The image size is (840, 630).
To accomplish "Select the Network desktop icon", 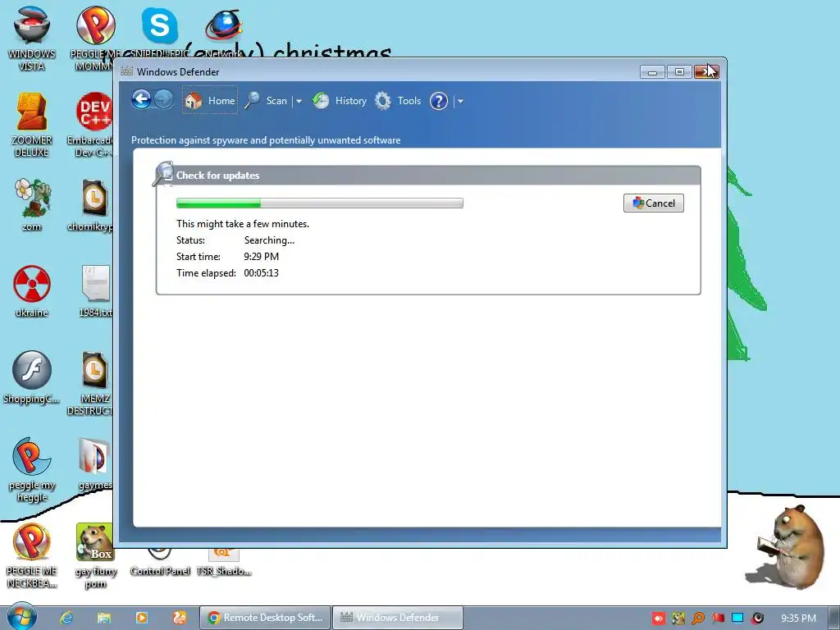I will coord(223,31).
